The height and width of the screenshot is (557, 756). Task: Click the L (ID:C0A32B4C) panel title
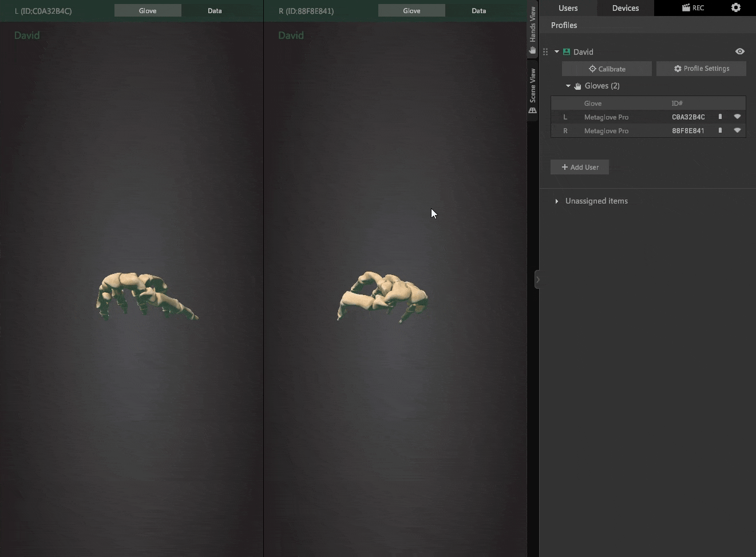43,11
